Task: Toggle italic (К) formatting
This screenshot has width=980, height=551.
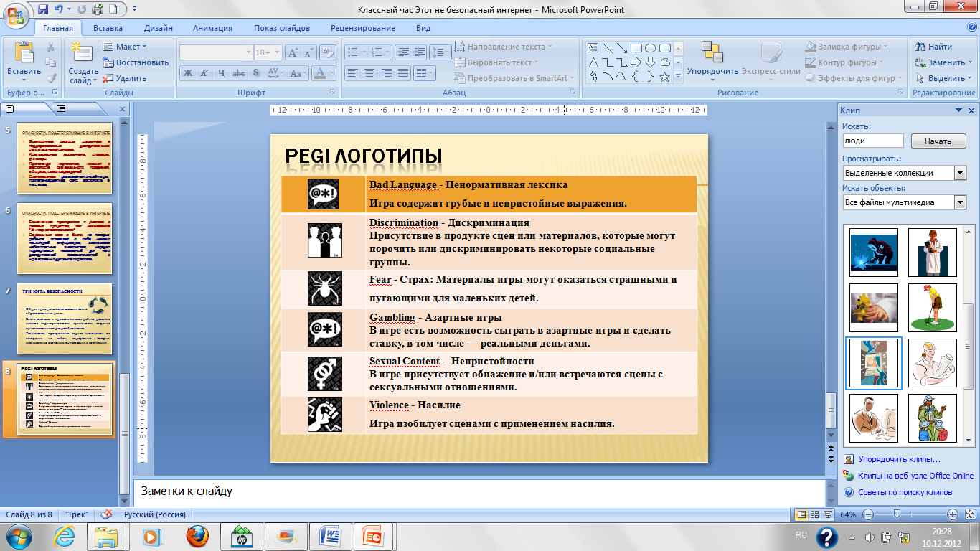Action: click(204, 73)
